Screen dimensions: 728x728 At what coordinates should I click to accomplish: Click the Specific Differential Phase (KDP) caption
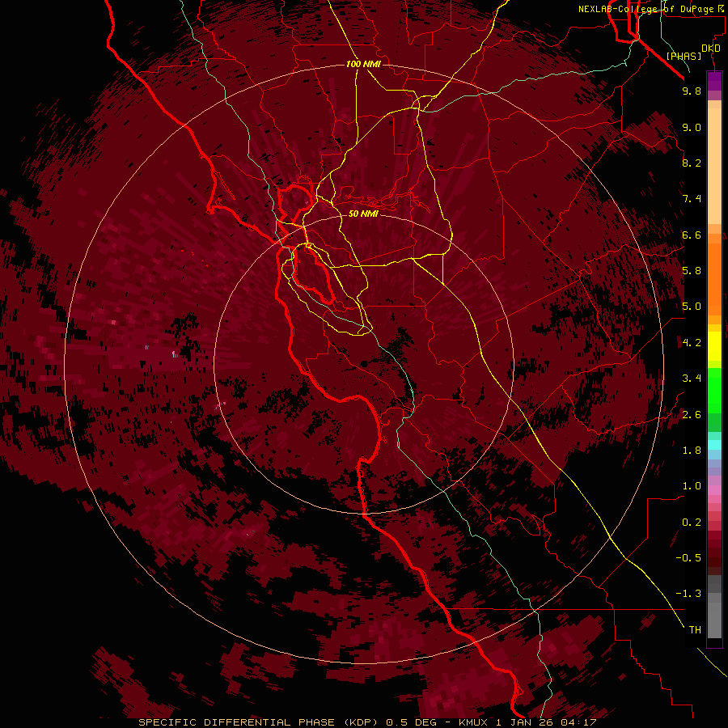(260, 722)
